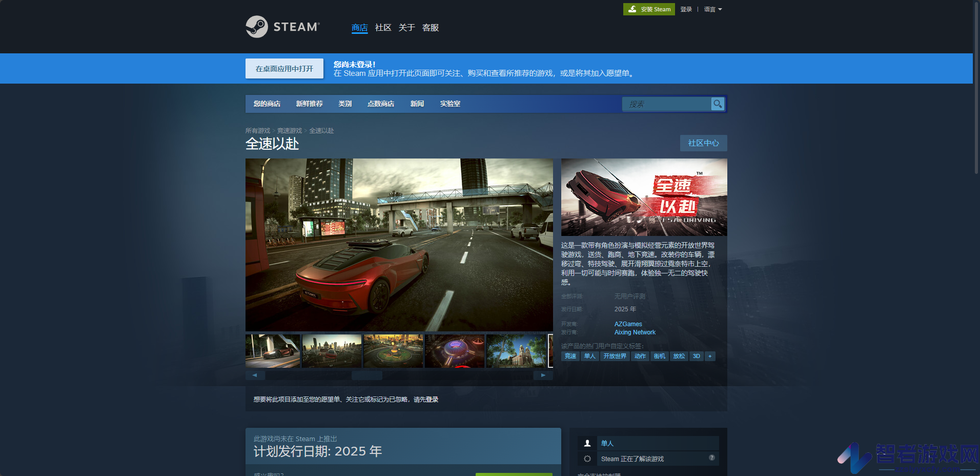Click the plus icon to add tag
Image resolution: width=980 pixels, height=476 pixels.
point(710,356)
